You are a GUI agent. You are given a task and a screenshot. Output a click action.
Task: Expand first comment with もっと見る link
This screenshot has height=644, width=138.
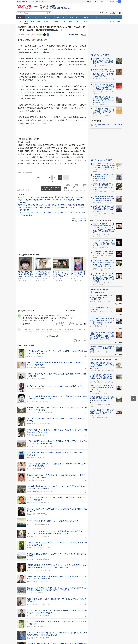tap(49, 320)
